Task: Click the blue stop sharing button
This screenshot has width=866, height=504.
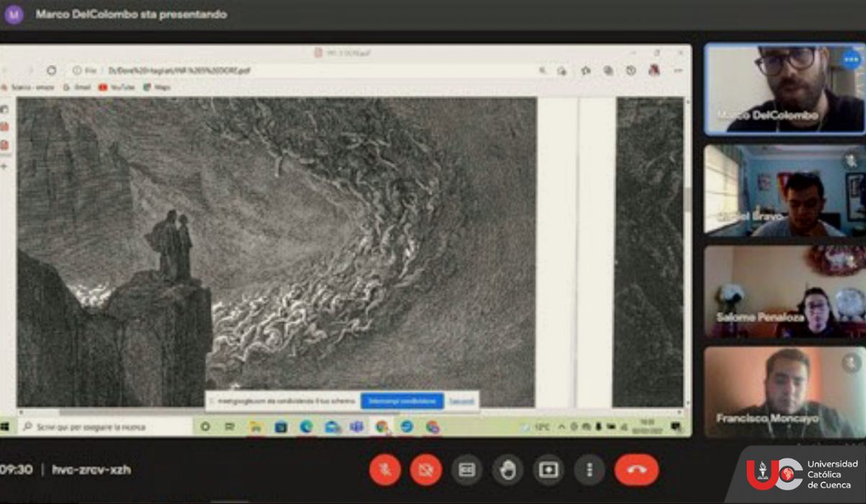Action: click(402, 400)
